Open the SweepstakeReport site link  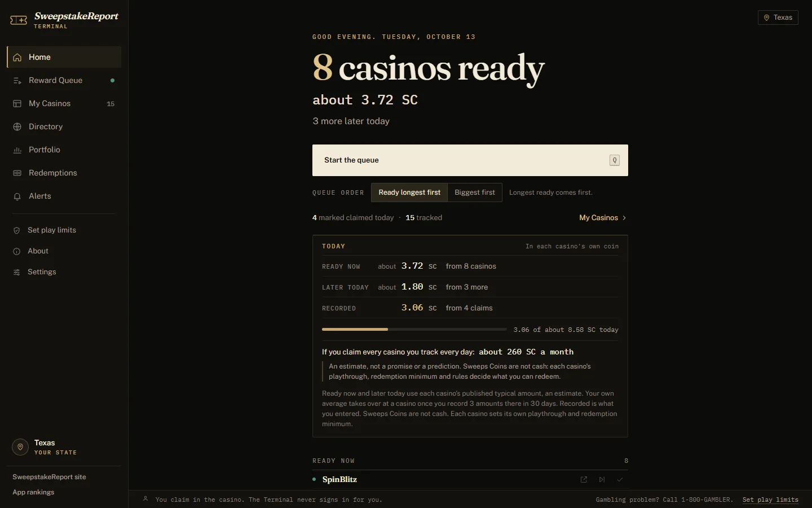(x=50, y=477)
